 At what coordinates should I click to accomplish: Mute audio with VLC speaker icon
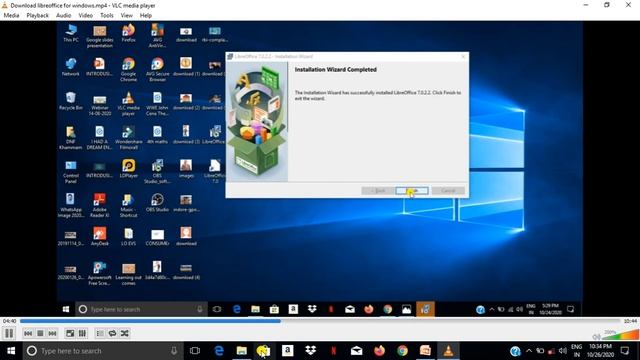tap(596, 336)
